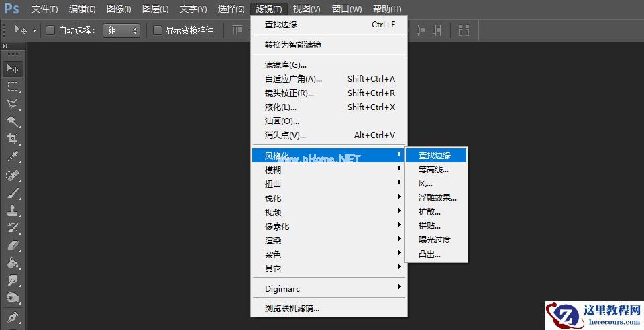Open the 视图(V) menu
This screenshot has height=330, width=644.
[307, 9]
